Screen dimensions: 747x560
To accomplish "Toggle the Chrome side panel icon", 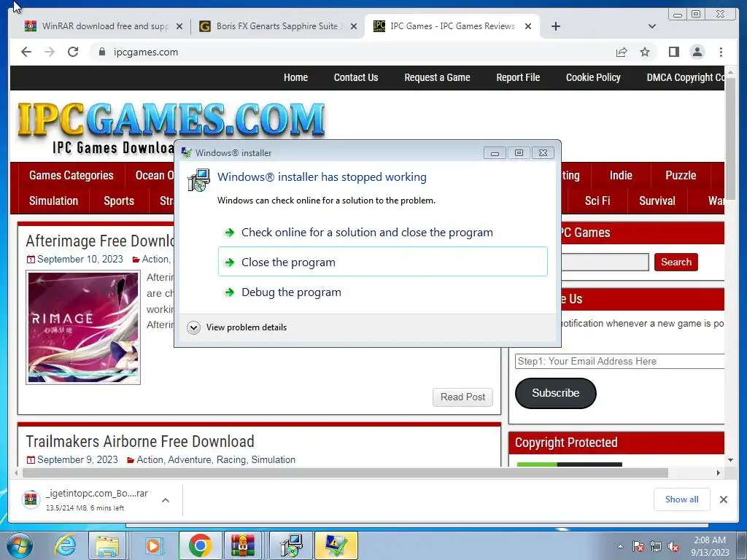I will coord(673,52).
